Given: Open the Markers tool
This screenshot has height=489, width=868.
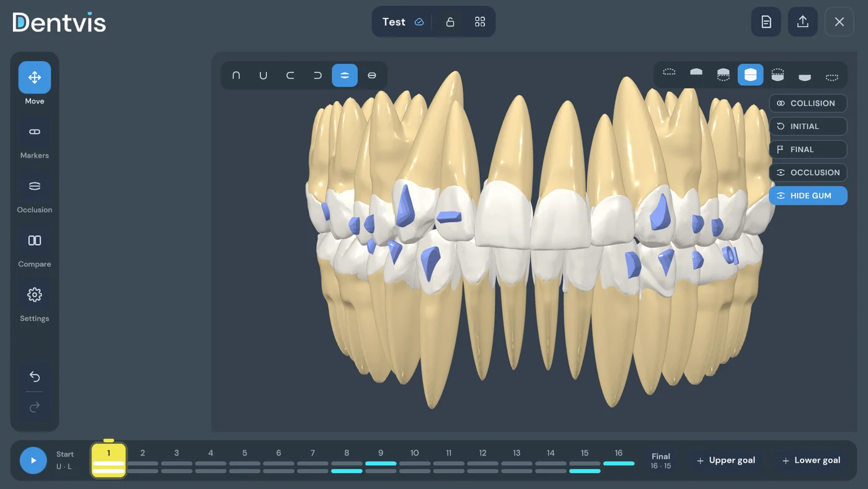Looking at the screenshot, I should (35, 141).
